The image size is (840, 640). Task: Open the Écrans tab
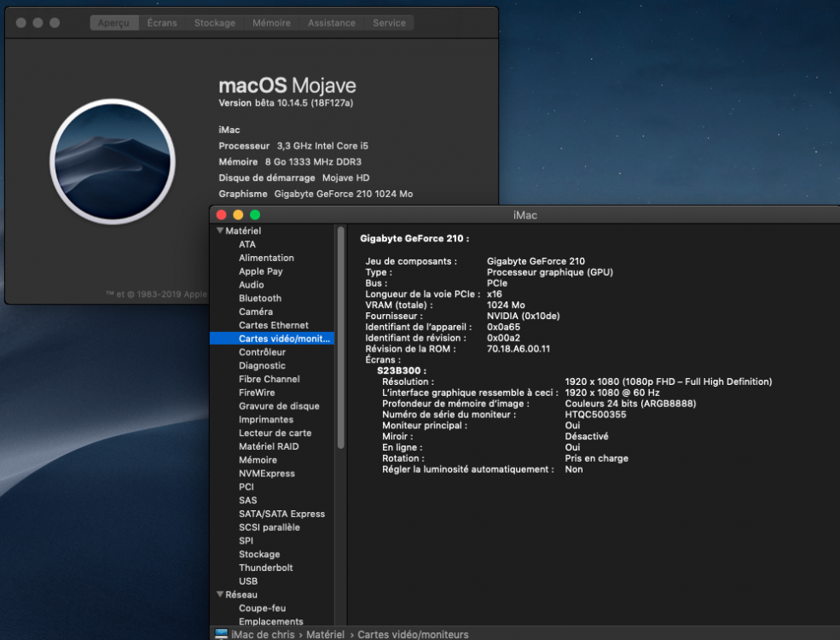click(162, 23)
